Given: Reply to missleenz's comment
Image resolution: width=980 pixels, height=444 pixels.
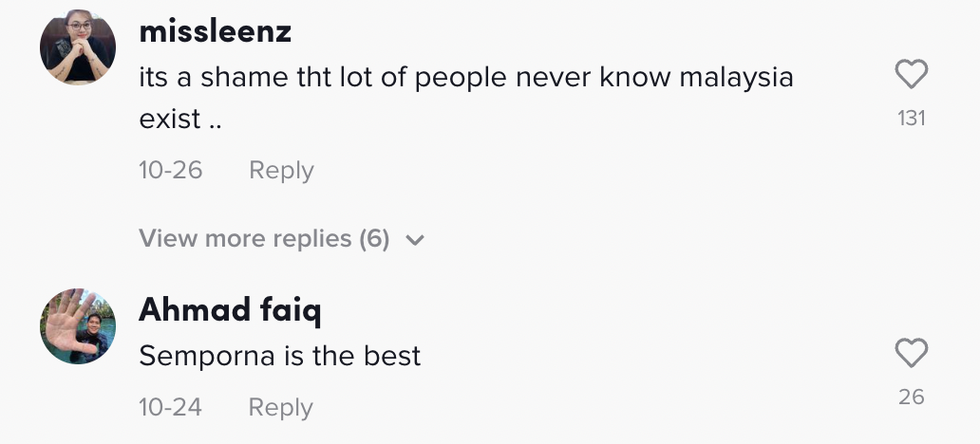Looking at the screenshot, I should [x=281, y=171].
